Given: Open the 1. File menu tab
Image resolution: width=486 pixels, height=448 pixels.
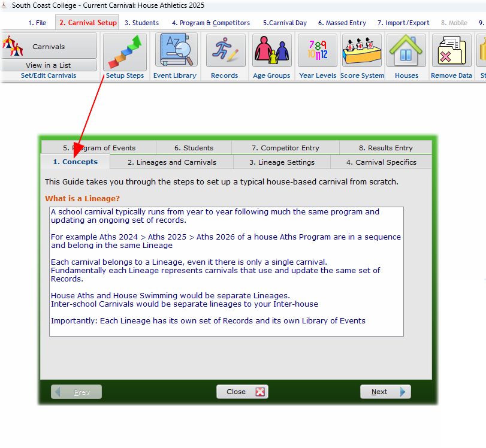Looking at the screenshot, I should [x=37, y=23].
